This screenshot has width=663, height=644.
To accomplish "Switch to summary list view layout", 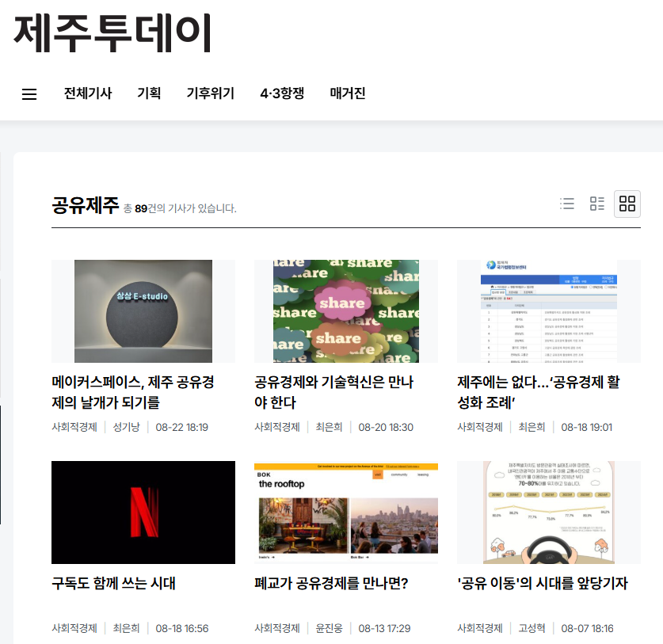I will pos(597,204).
